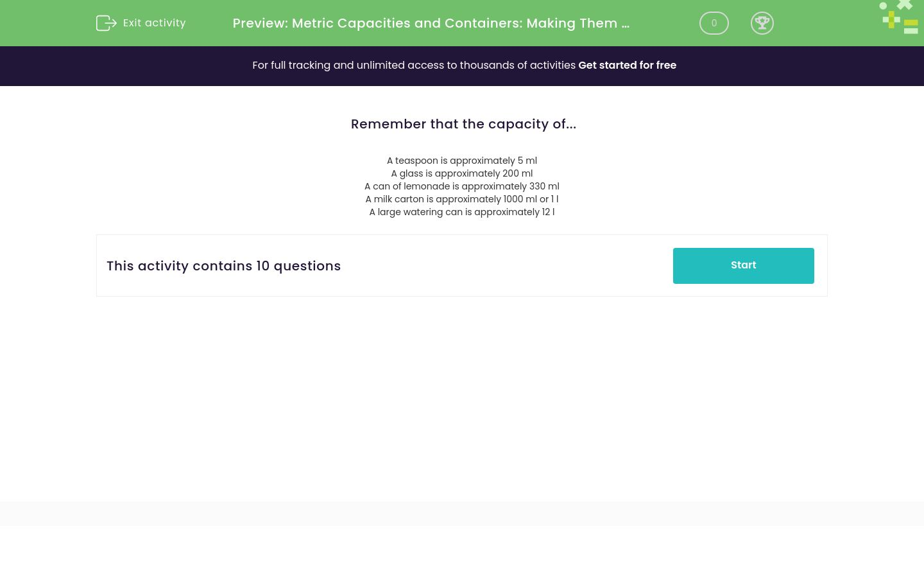Click Exit activity in the top bar

coord(154,22)
